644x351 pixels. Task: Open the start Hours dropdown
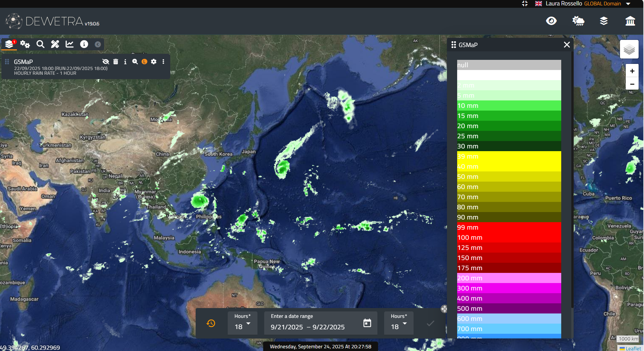(x=243, y=323)
